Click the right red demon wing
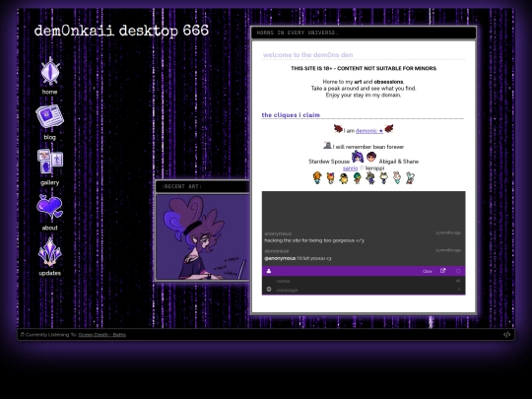Viewport: 532px width, 399px height. [x=389, y=129]
